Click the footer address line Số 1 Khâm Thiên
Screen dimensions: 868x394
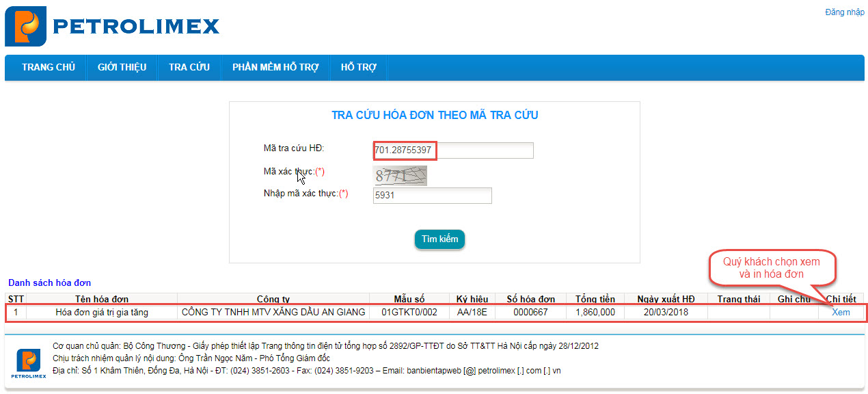[x=307, y=371]
